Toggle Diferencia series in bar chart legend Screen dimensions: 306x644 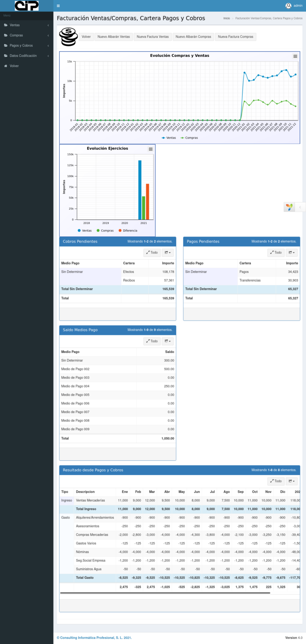[x=128, y=231]
